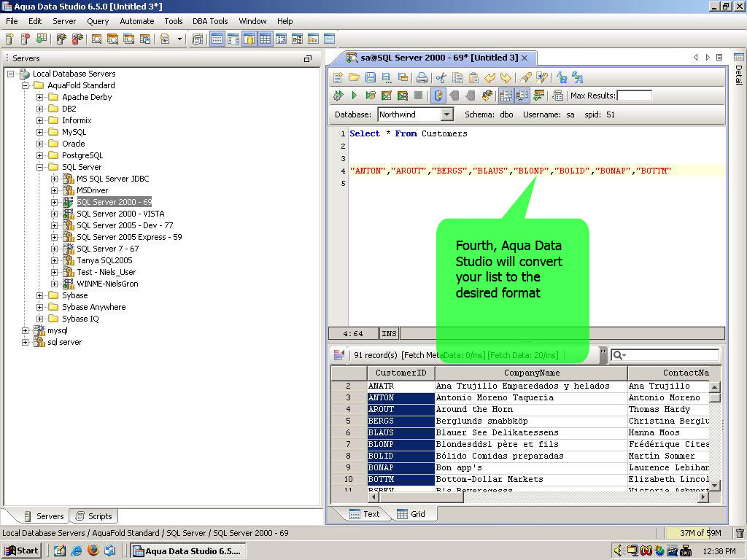The image size is (747, 560).
Task: Click the volume speaker tray icon
Action: pos(619,551)
